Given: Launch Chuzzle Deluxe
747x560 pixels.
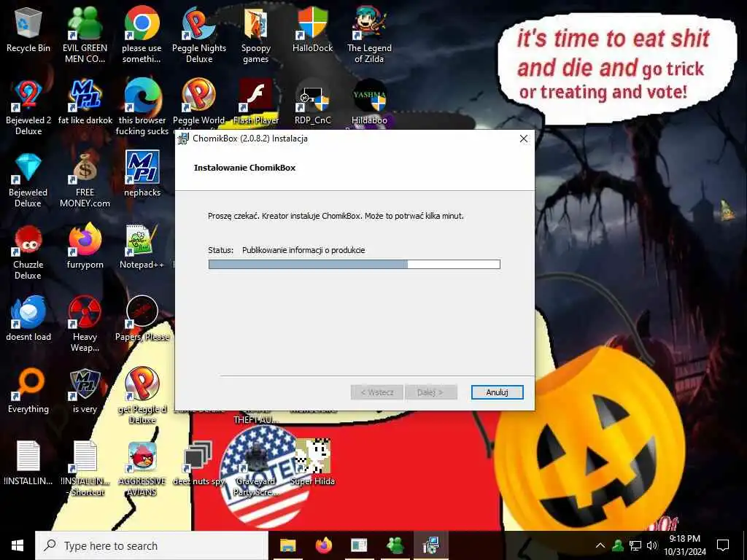Looking at the screenshot, I should tap(28, 252).
